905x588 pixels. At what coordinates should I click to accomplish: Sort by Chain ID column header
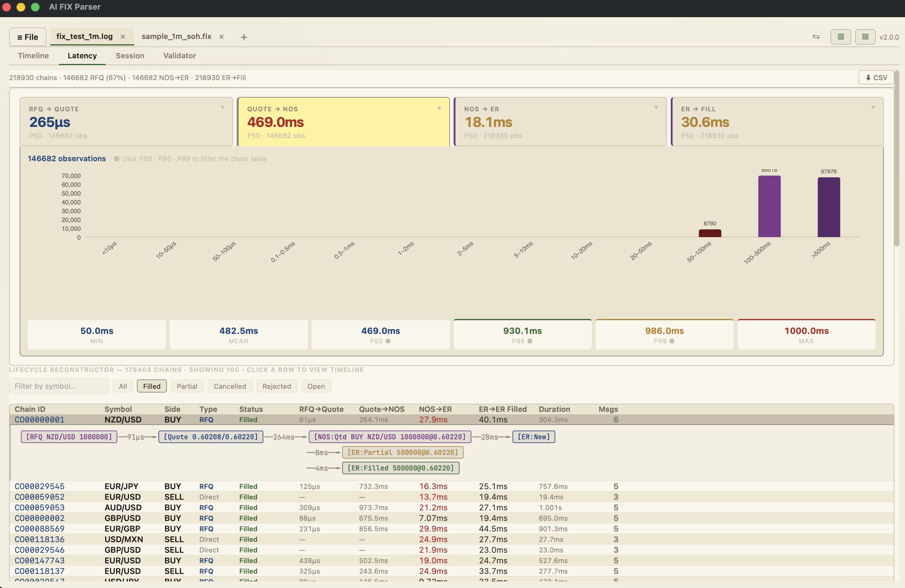click(30, 409)
